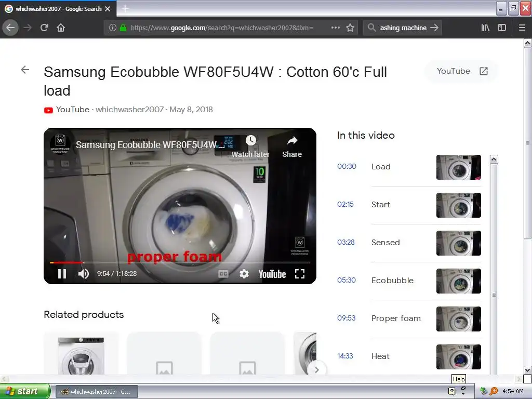Click the green padlock security icon
The width and height of the screenshot is (532, 399).
123,28
